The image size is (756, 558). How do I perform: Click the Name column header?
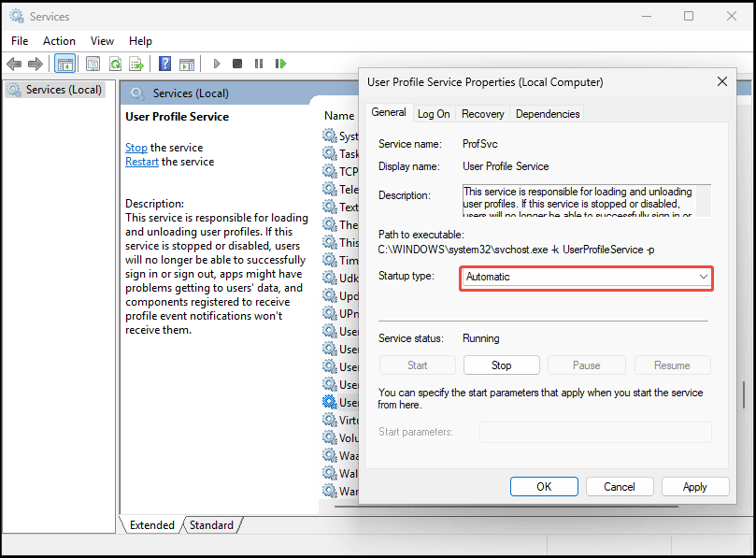(339, 116)
